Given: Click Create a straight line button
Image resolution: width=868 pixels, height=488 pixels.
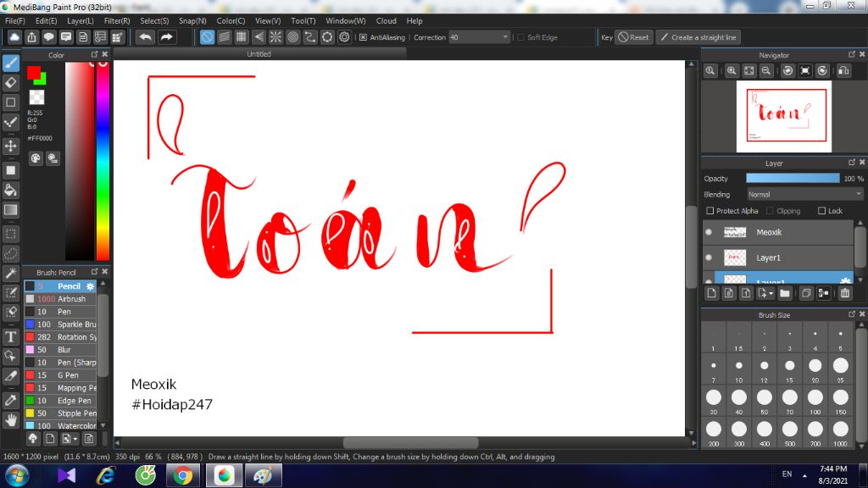Looking at the screenshot, I should [x=699, y=37].
